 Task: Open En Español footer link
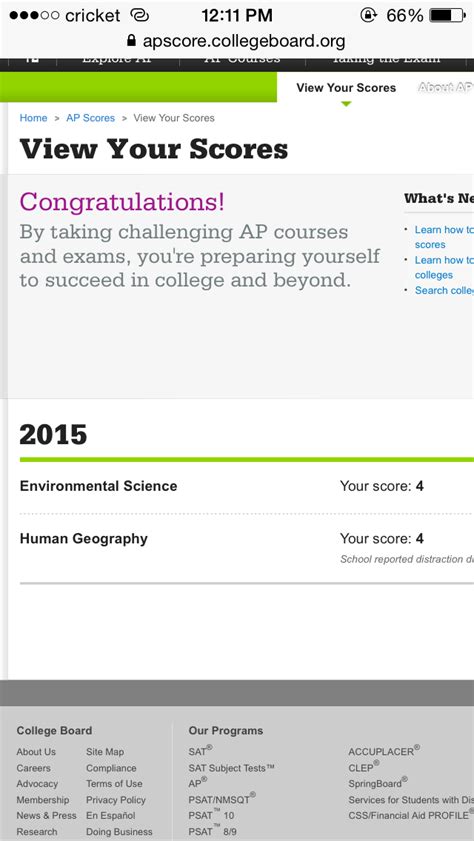click(x=110, y=816)
